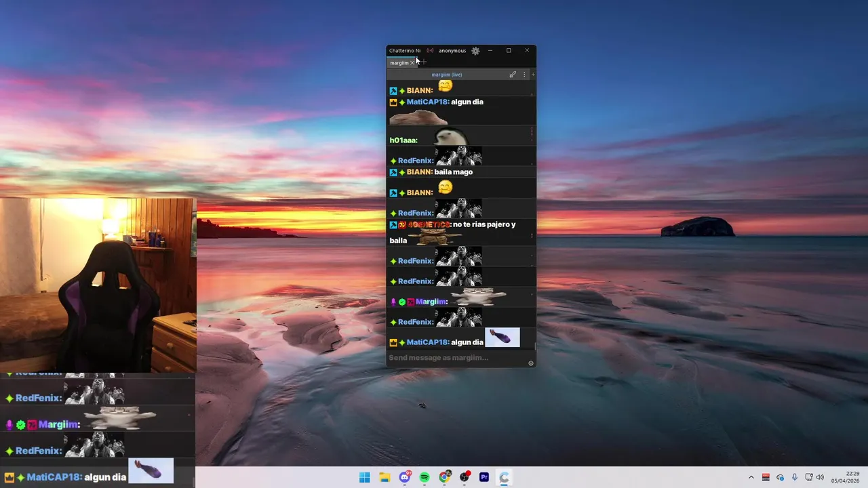Click the fish emote in bottom-left overlay

pos(151,470)
